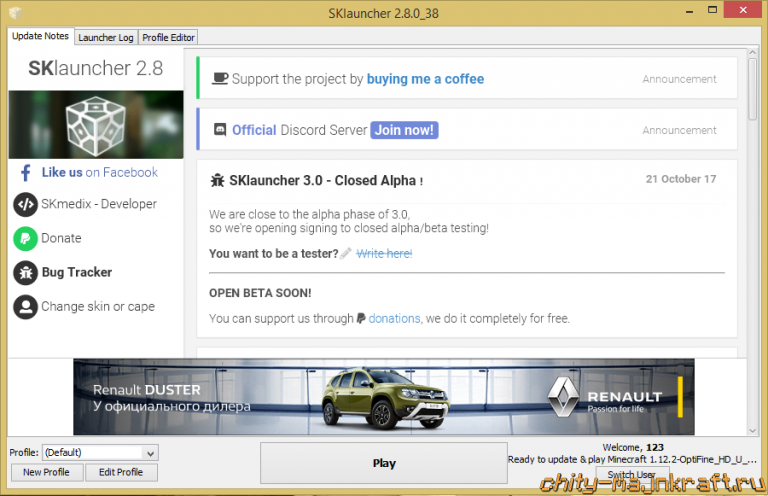Follow the 'donations' link
The height and width of the screenshot is (496, 768).
point(394,318)
